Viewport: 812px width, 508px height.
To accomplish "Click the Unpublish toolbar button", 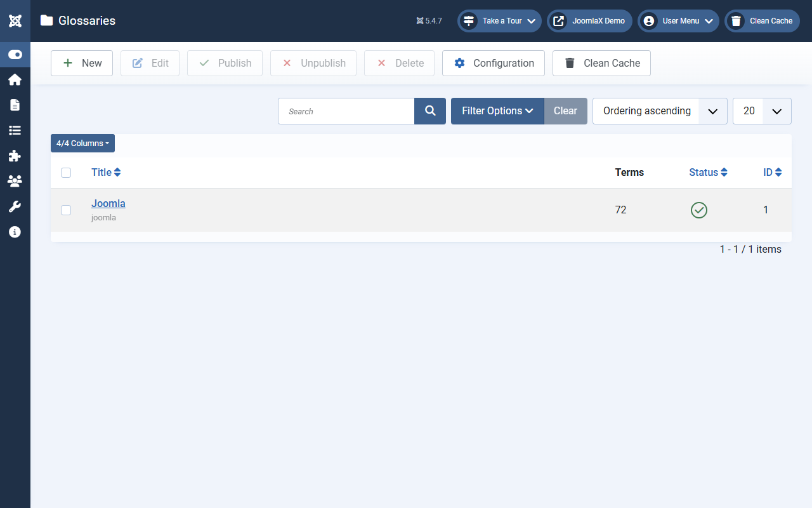I will pos(313,63).
